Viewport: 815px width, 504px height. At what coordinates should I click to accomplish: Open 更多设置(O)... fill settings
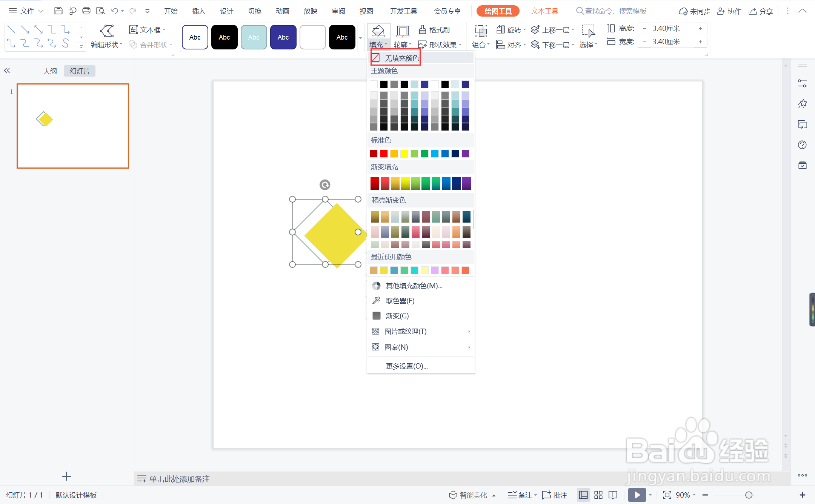(x=407, y=366)
